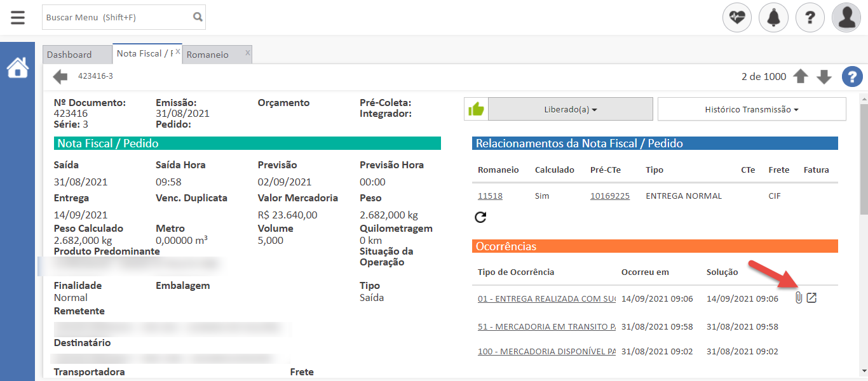Close the Nota Fiscal tab
The image size is (868, 381).
point(178,51)
